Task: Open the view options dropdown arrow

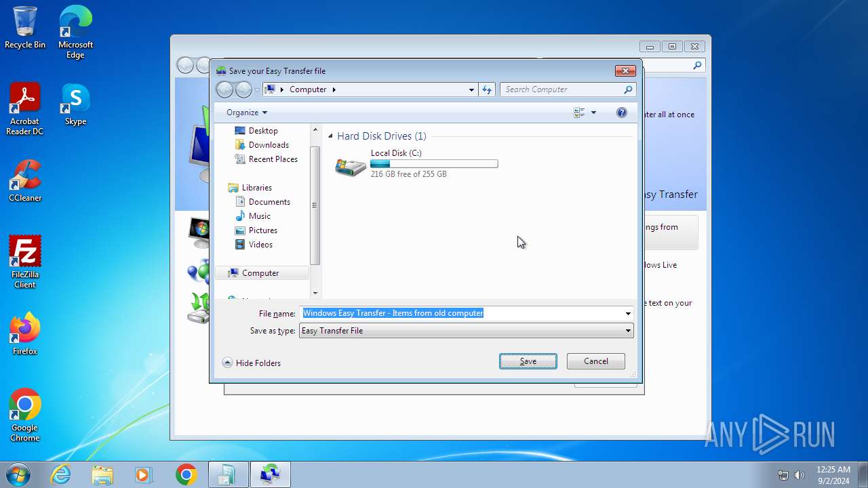Action: (594, 113)
